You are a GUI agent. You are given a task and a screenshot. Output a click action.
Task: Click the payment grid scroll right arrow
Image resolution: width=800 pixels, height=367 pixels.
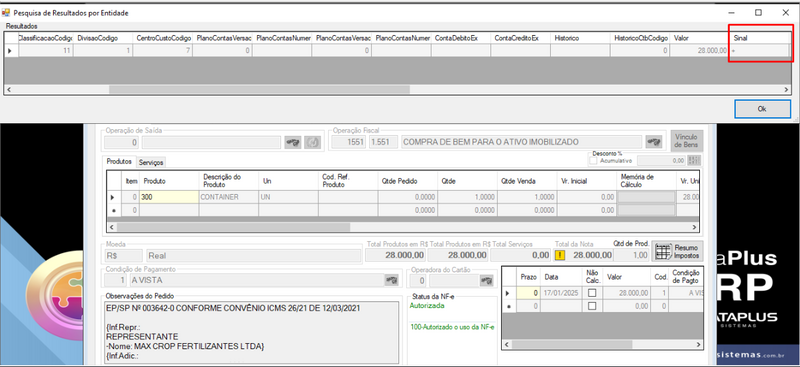point(697,345)
